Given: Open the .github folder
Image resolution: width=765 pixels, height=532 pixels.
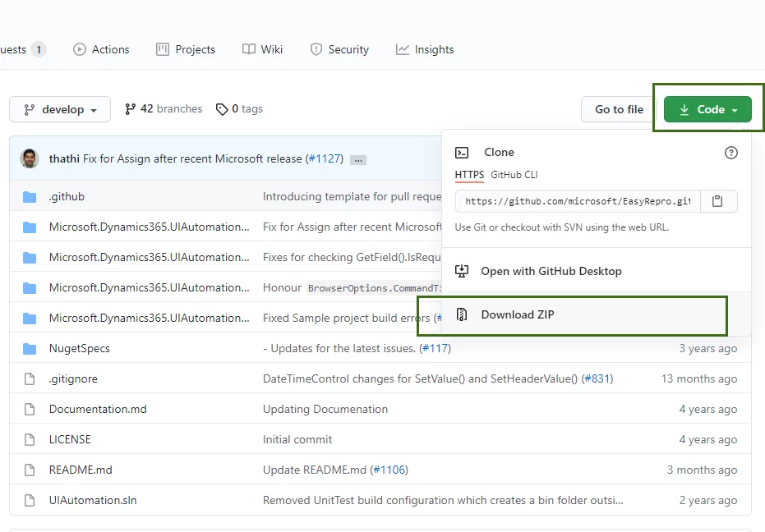Looking at the screenshot, I should (x=67, y=196).
